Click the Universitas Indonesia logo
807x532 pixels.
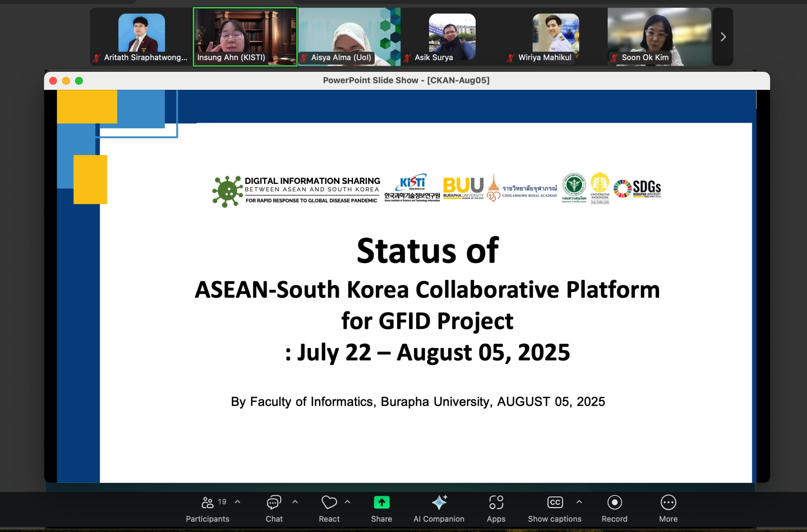(600, 188)
